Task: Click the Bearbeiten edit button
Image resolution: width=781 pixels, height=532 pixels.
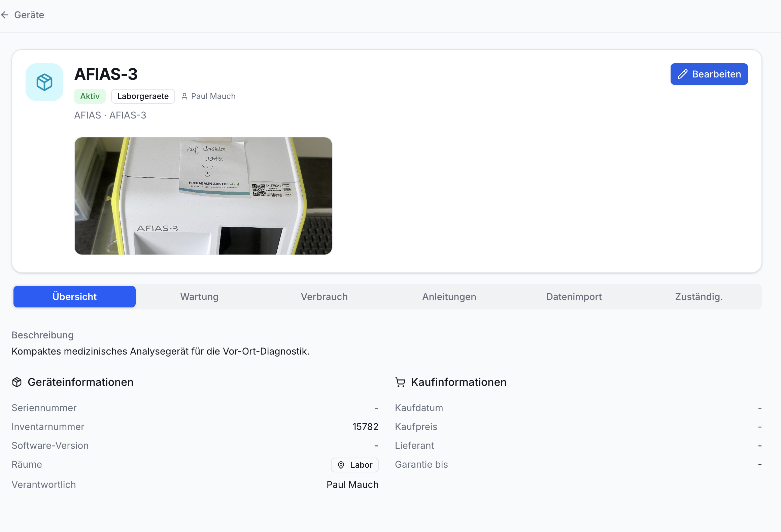Action: click(x=709, y=74)
